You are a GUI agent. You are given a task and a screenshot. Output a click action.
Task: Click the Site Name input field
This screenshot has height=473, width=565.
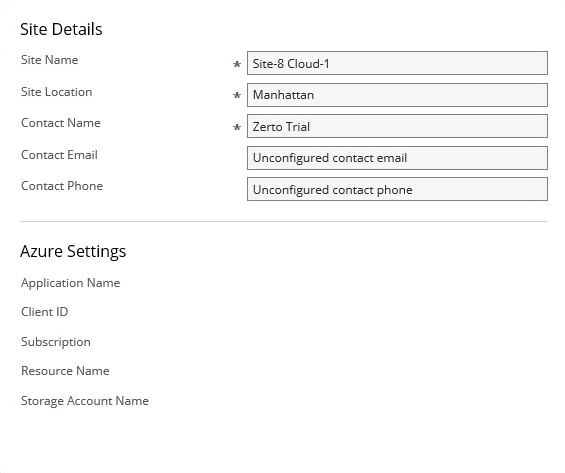(397, 63)
